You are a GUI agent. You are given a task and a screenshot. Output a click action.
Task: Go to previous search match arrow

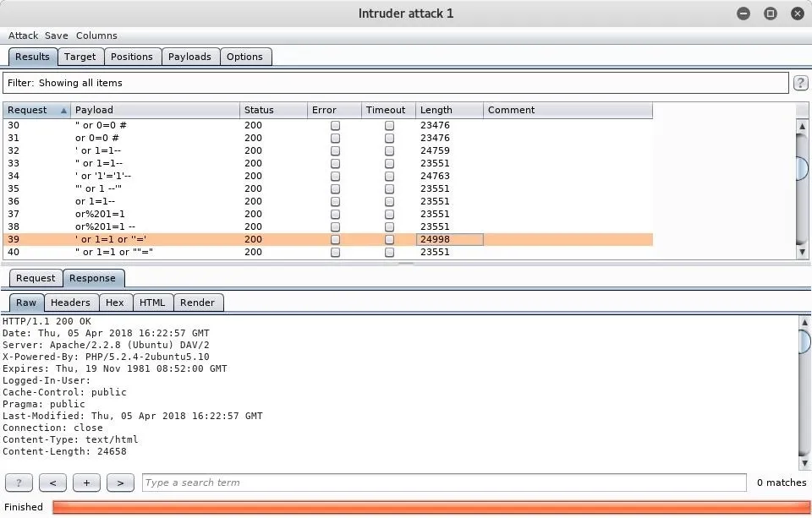point(52,483)
